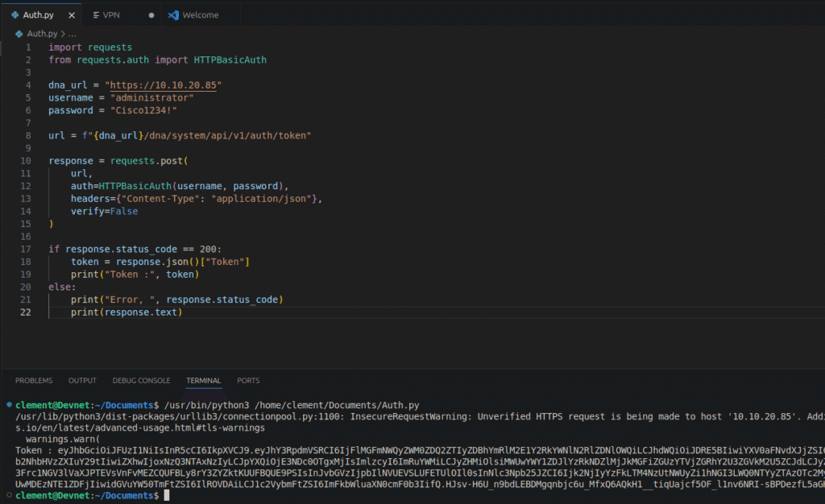Follow the https://10.10.20.85 URL on line 4

pyautogui.click(x=164, y=85)
